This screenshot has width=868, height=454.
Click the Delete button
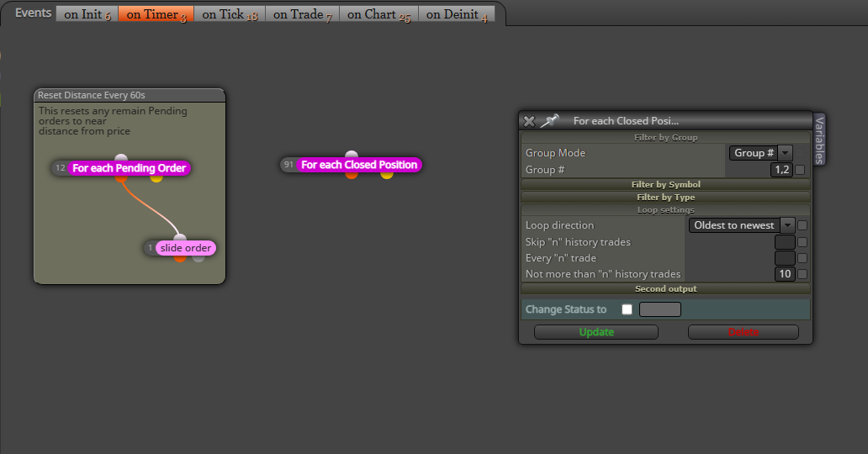point(744,332)
